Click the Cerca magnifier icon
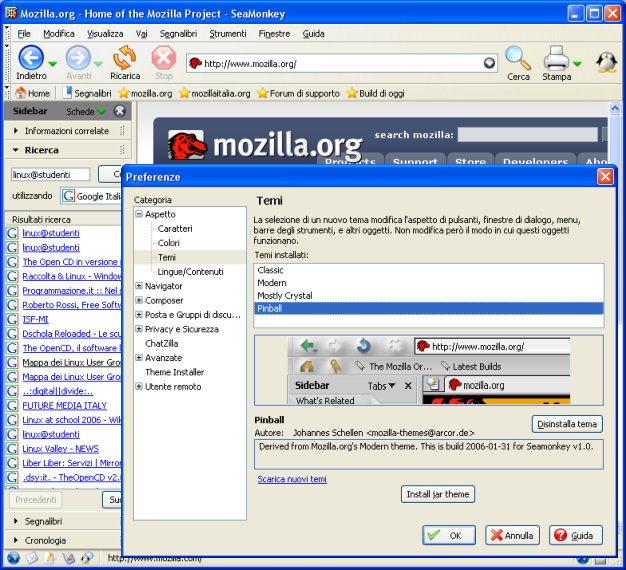This screenshot has width=626, height=570. [518, 58]
